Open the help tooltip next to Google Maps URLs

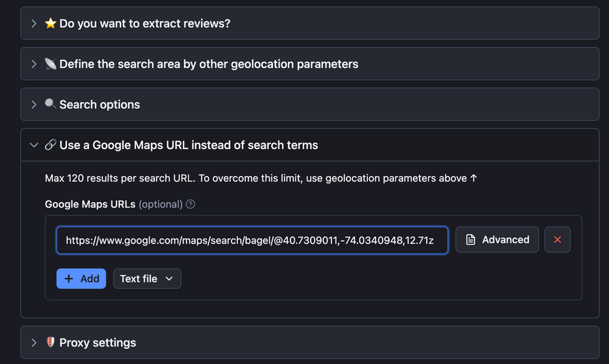click(190, 205)
